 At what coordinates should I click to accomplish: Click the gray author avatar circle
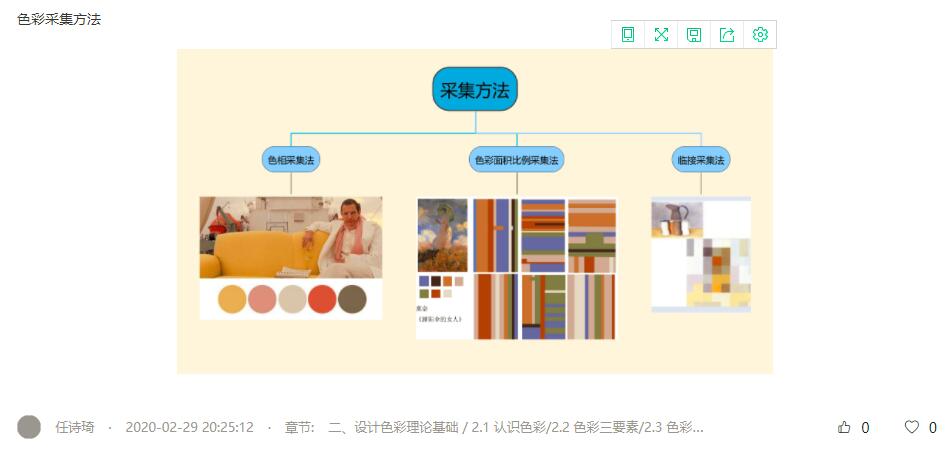29,427
